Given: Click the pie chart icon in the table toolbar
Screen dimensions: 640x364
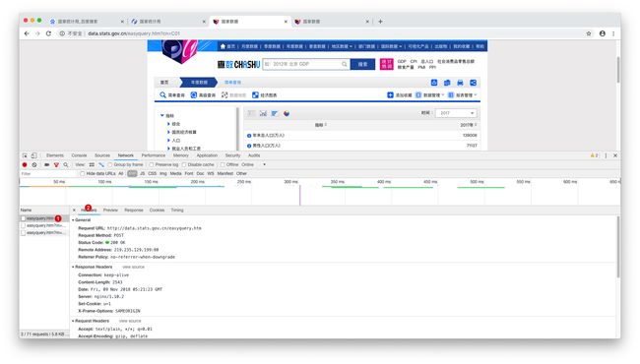Looking at the screenshot, I should [287, 113].
